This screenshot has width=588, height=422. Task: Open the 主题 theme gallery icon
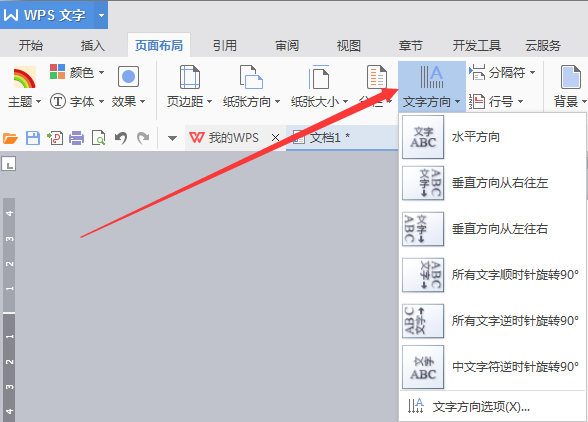[24, 77]
